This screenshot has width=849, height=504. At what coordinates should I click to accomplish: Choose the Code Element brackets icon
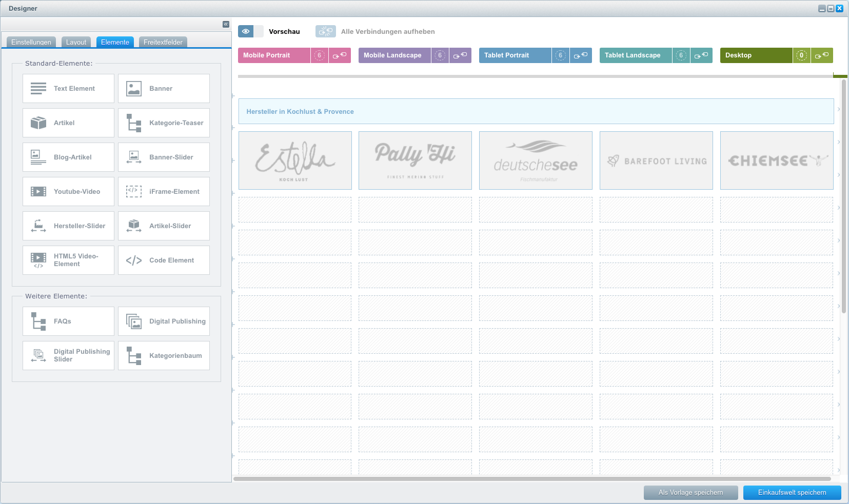pyautogui.click(x=134, y=260)
